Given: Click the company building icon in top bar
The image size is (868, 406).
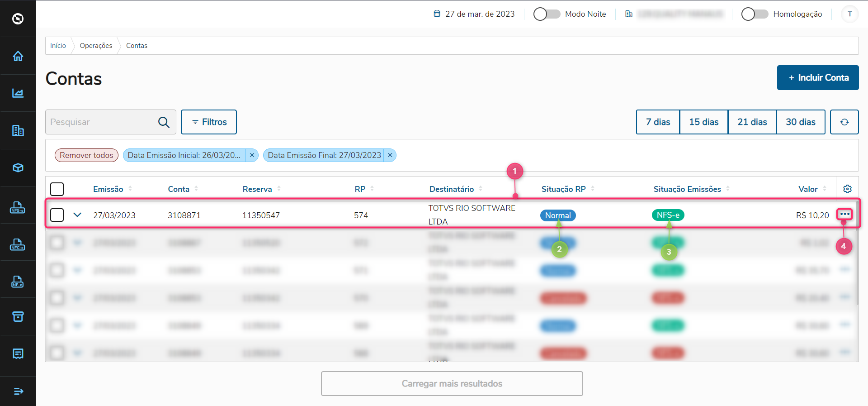Looking at the screenshot, I should (628, 14).
